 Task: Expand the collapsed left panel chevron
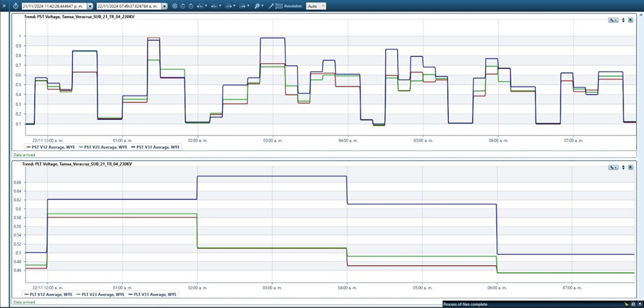(4, 5)
